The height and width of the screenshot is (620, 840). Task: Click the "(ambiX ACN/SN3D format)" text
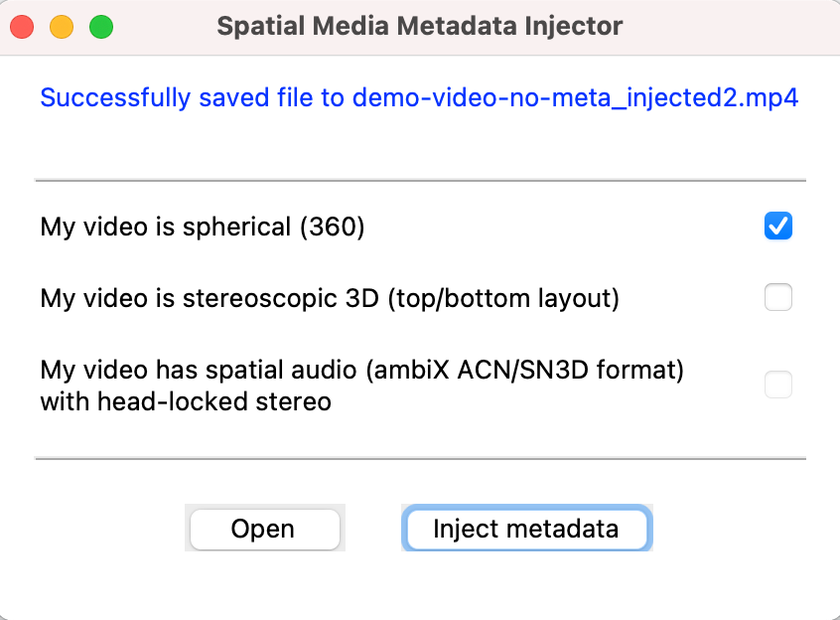pos(525,371)
